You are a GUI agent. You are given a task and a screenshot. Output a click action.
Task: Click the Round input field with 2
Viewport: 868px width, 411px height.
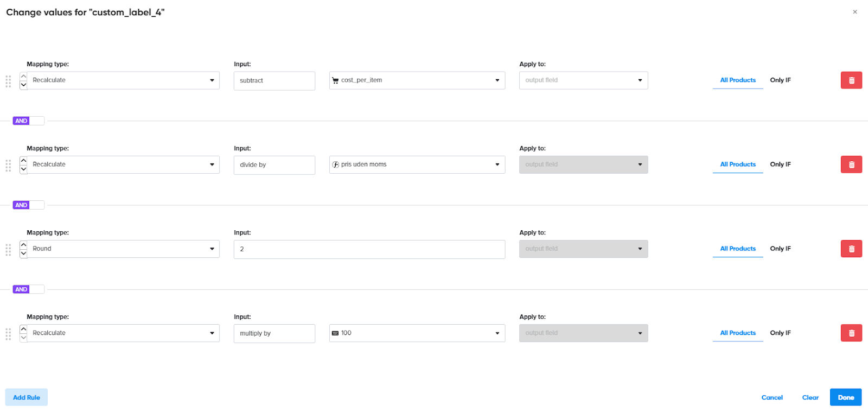point(369,249)
